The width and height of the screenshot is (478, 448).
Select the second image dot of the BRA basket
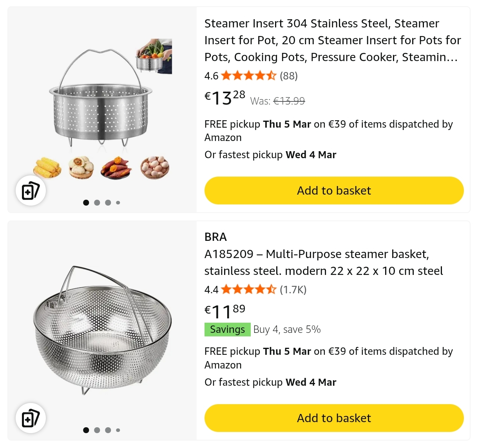pyautogui.click(x=97, y=430)
